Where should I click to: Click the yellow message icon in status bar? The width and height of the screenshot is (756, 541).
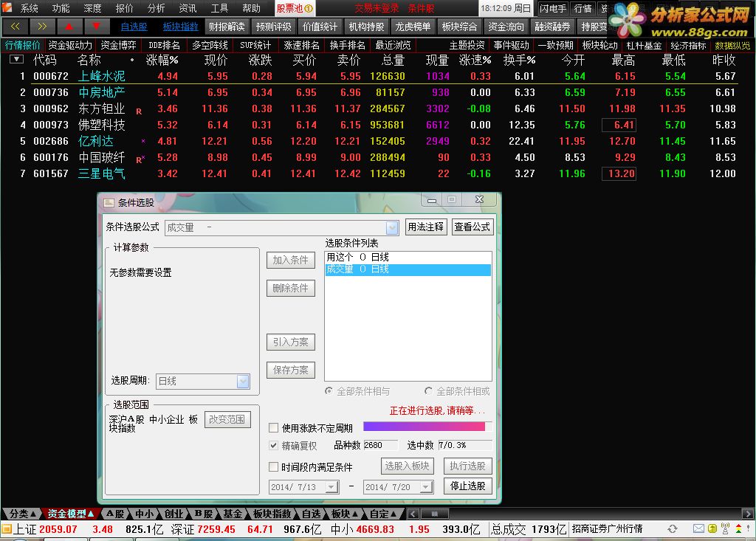712,529
